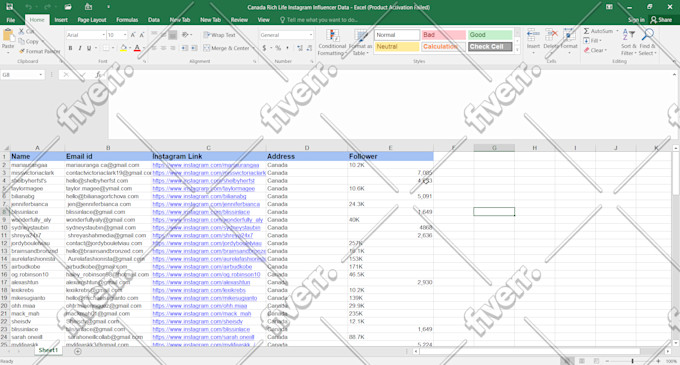Toggle Wrap Text for the cell
Viewport: 680px width, 365px height.
point(220,35)
